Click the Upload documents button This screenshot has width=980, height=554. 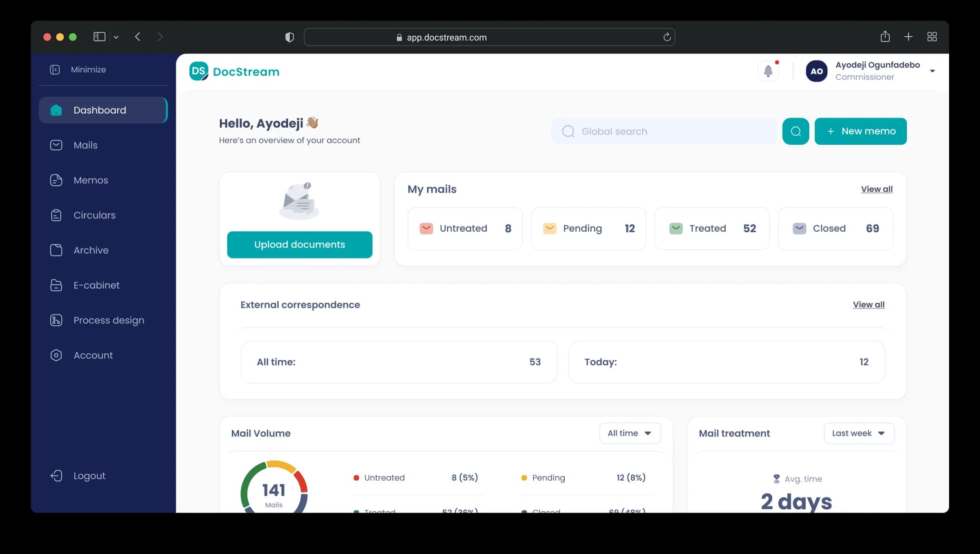pos(300,245)
